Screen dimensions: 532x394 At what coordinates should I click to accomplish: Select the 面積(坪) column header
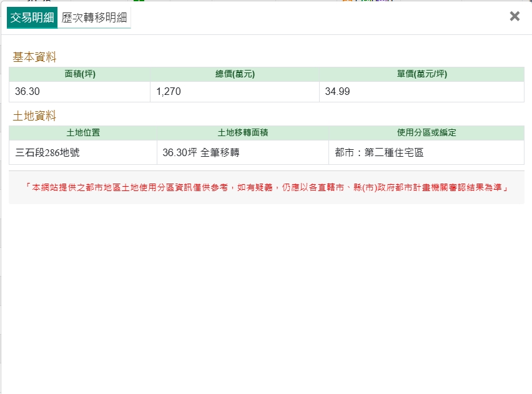coord(80,74)
